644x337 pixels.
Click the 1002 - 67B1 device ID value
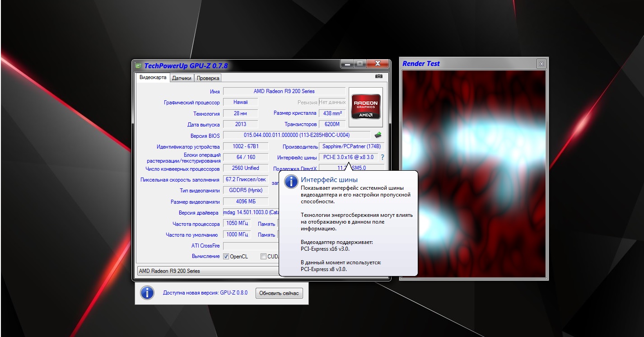[x=246, y=146]
